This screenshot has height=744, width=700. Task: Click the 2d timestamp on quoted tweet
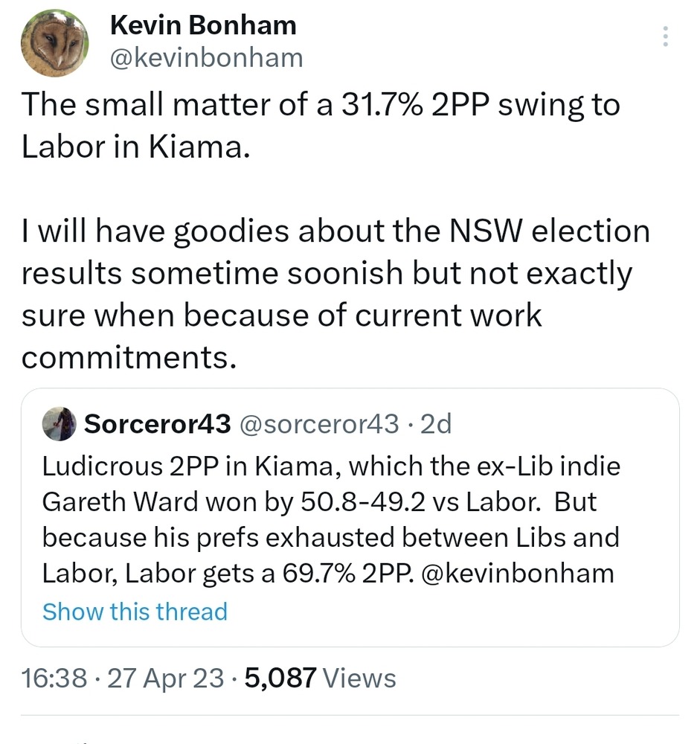[x=436, y=423]
